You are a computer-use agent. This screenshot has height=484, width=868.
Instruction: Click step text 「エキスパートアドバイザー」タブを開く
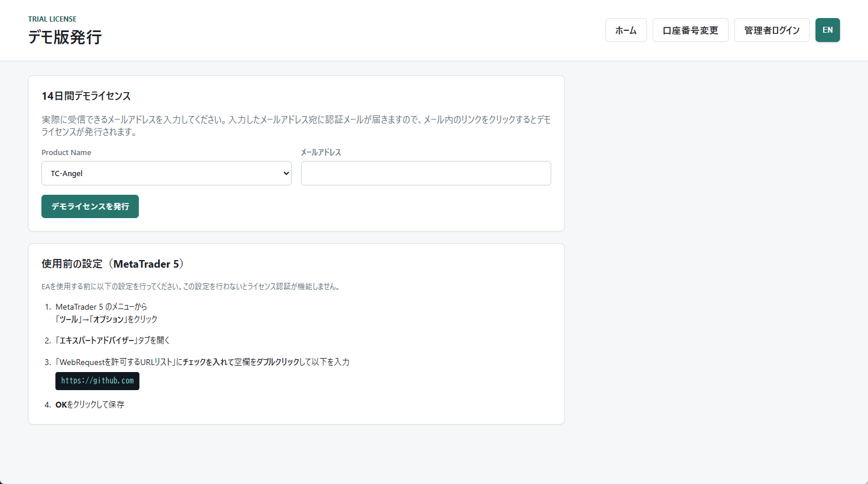113,341
